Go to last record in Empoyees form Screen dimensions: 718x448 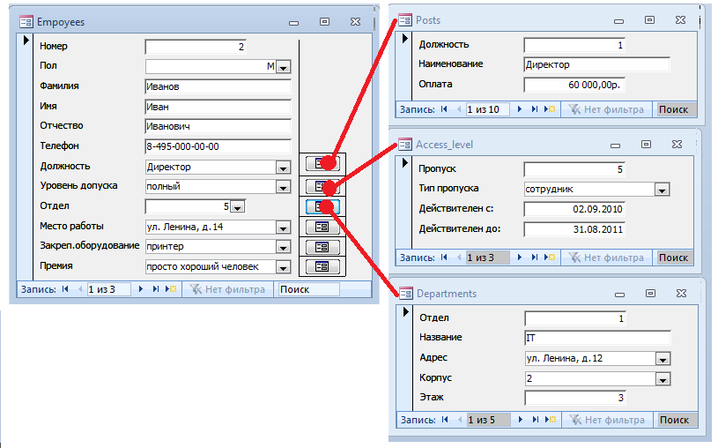click(x=156, y=289)
